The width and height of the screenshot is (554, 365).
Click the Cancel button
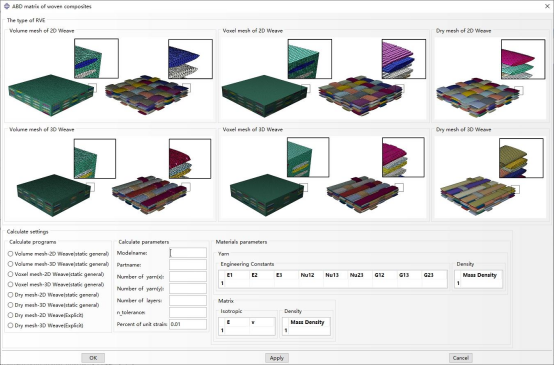click(461, 358)
